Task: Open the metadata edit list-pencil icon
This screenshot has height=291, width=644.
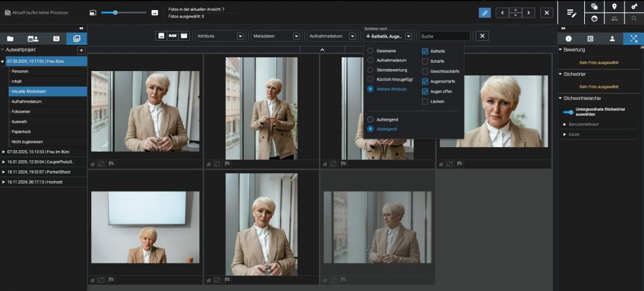Action: 572,13
